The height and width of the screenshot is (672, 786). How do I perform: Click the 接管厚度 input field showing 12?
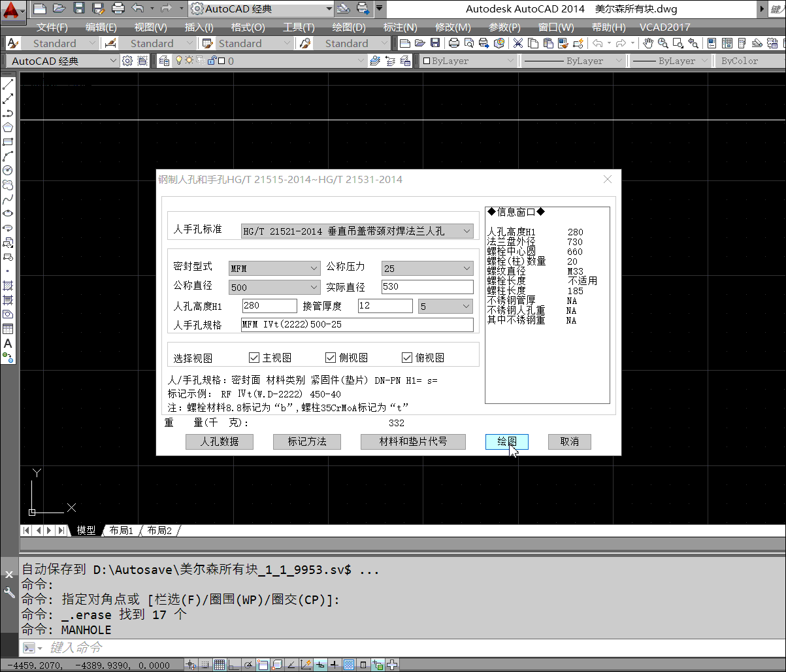pos(385,306)
